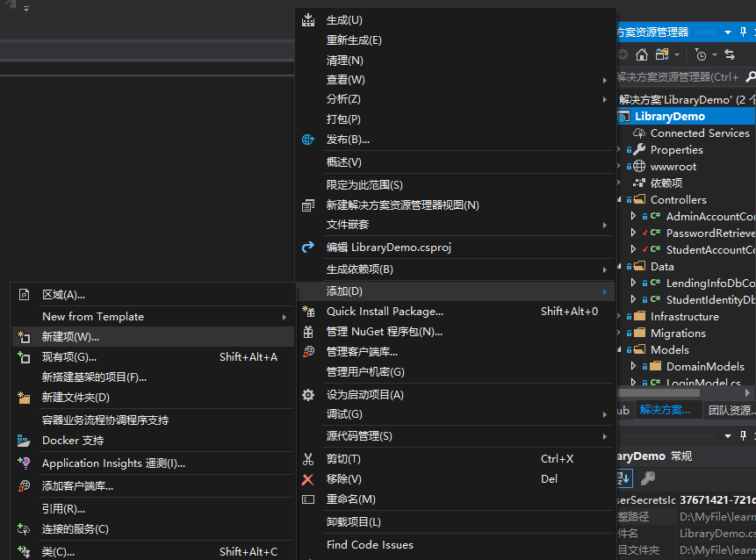Click the 37671421-721 UserSecretsId value
Screen dimensions: 756x560
tap(717, 500)
